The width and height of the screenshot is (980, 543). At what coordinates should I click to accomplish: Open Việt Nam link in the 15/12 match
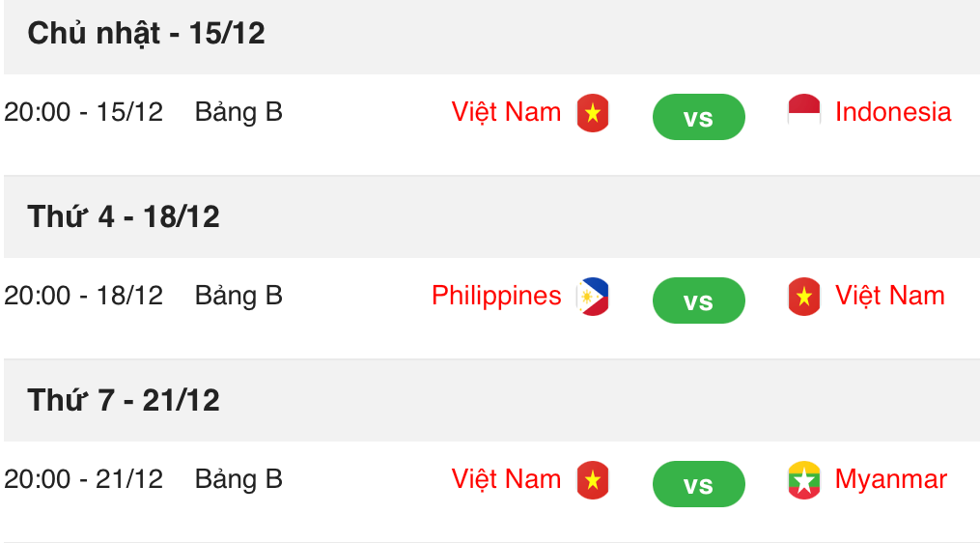click(506, 112)
